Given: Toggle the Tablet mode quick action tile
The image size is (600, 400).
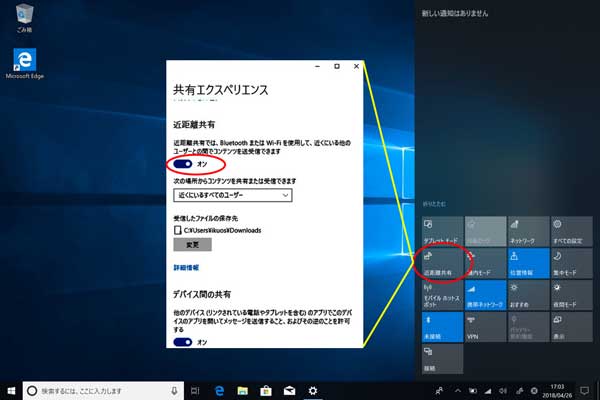Looking at the screenshot, I should point(442,232).
